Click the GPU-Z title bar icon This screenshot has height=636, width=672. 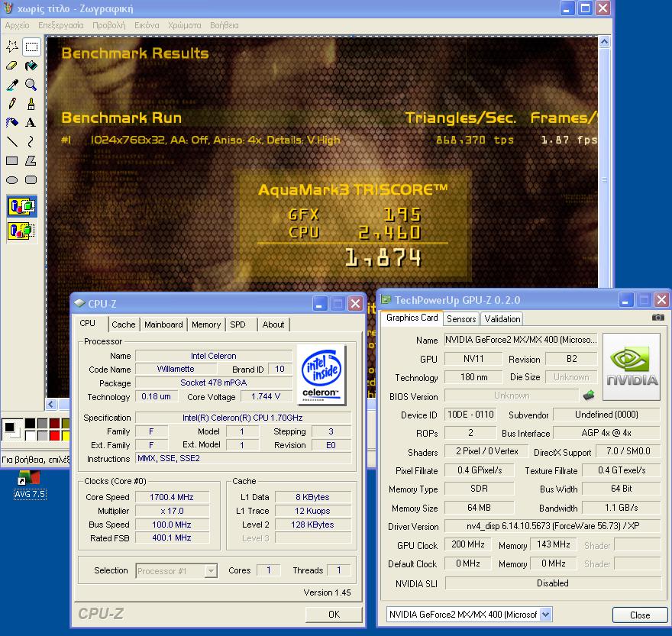(x=386, y=299)
